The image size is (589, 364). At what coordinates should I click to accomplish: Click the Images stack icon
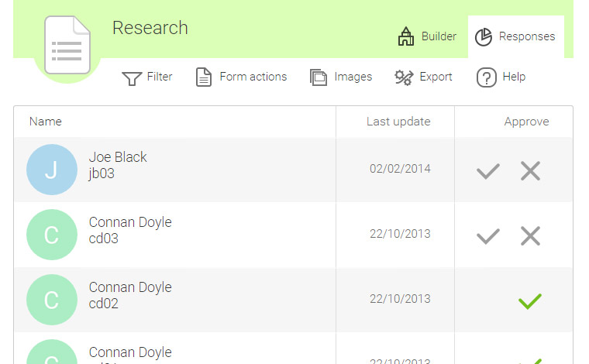[x=319, y=77]
